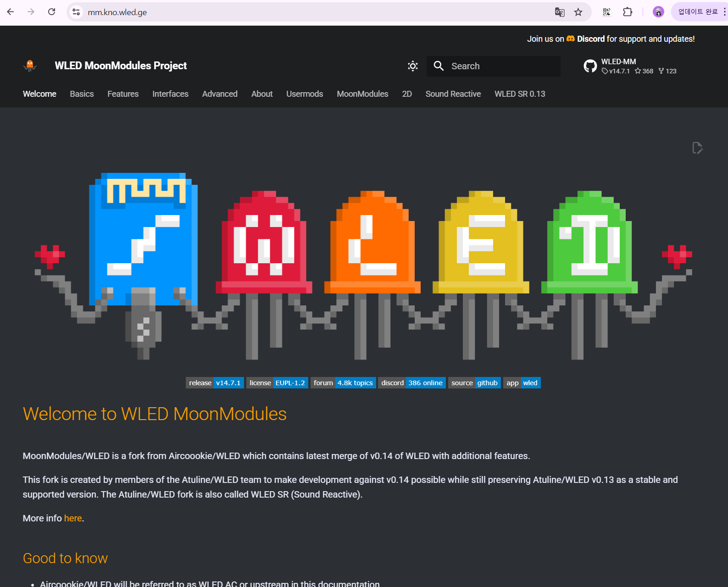The height and width of the screenshot is (587, 728).
Task: Open the Chrome profile avatar
Action: pos(658,12)
